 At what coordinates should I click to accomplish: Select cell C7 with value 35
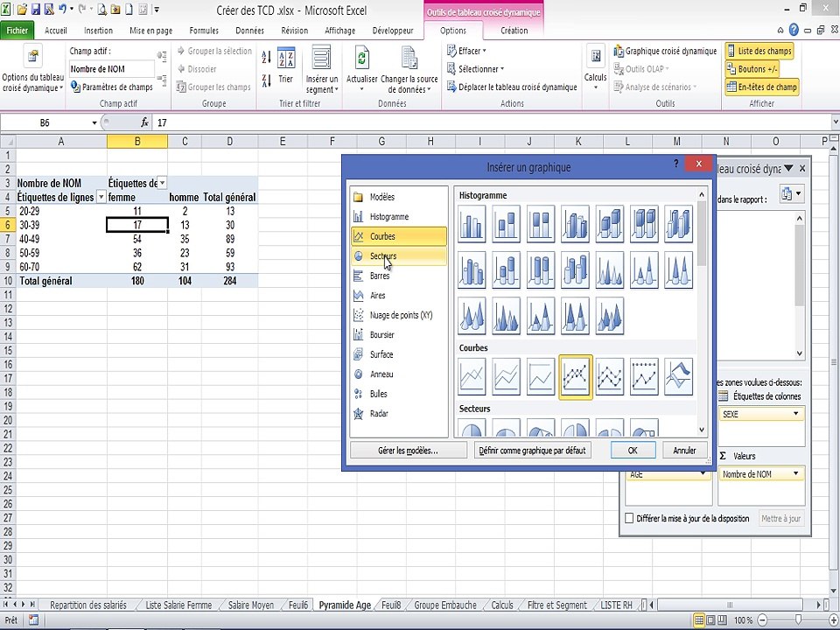coord(185,239)
